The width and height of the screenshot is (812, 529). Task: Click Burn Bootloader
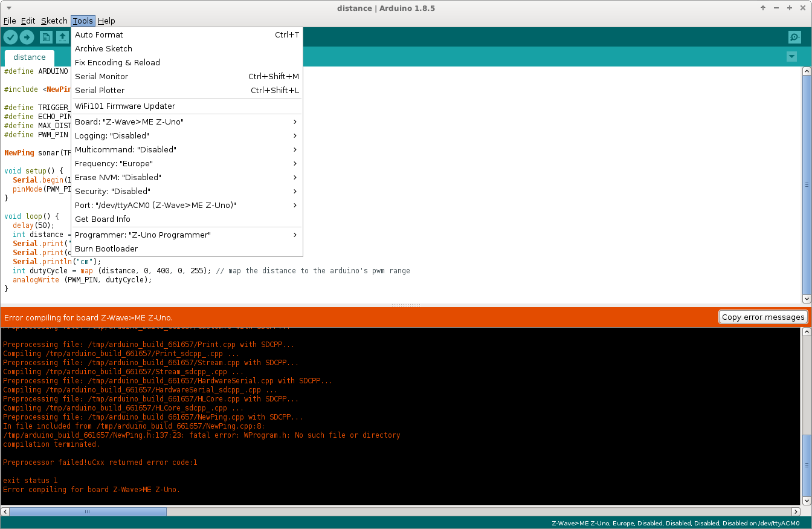point(187,249)
